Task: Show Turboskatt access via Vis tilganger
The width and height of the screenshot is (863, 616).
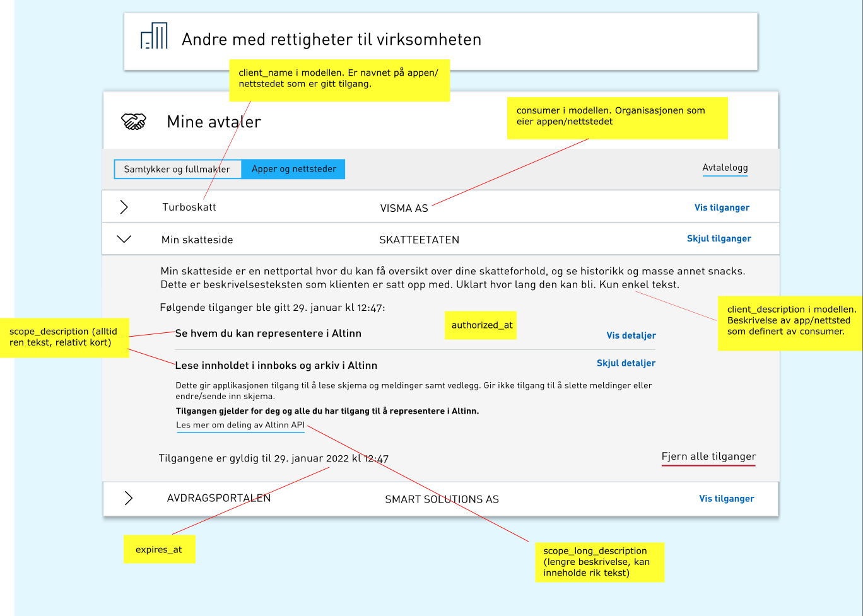Action: click(722, 207)
